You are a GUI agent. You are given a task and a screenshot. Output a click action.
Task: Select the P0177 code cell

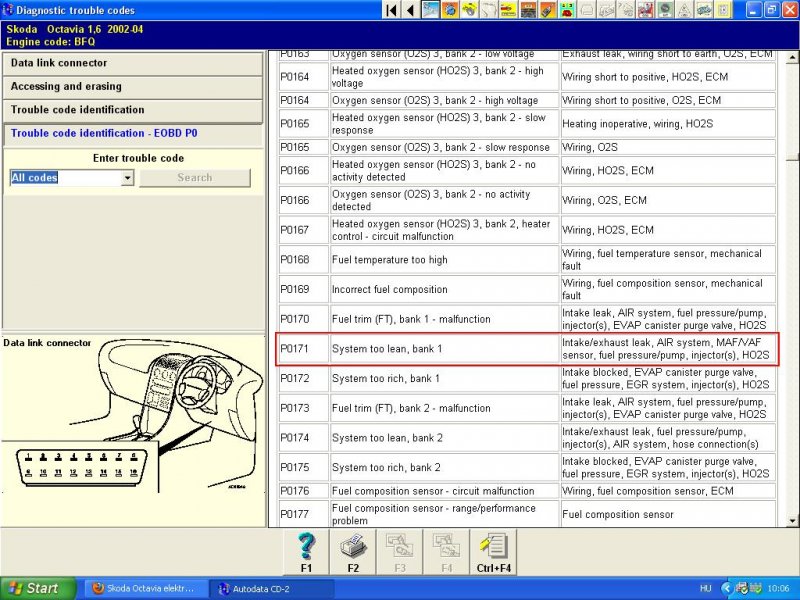point(303,514)
